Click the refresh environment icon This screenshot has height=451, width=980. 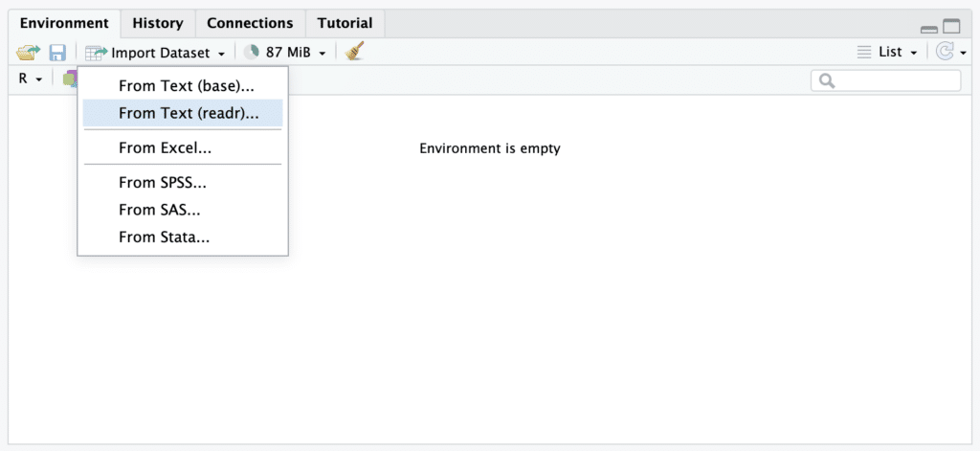coord(945,53)
